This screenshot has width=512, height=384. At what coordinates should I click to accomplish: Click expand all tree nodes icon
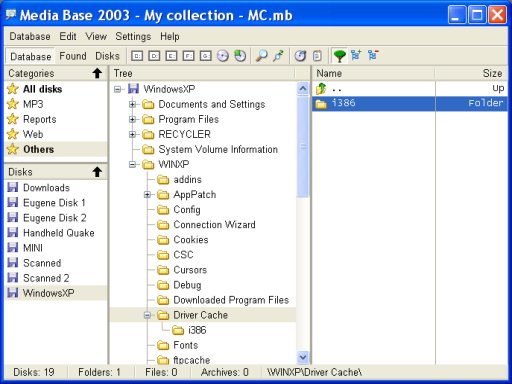click(x=356, y=55)
